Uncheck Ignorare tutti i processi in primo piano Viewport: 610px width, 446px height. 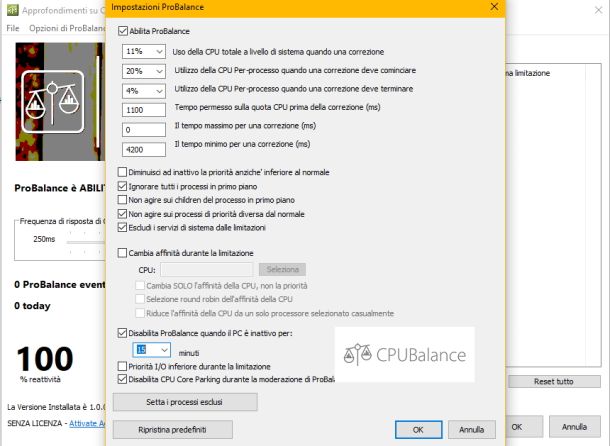(122, 186)
